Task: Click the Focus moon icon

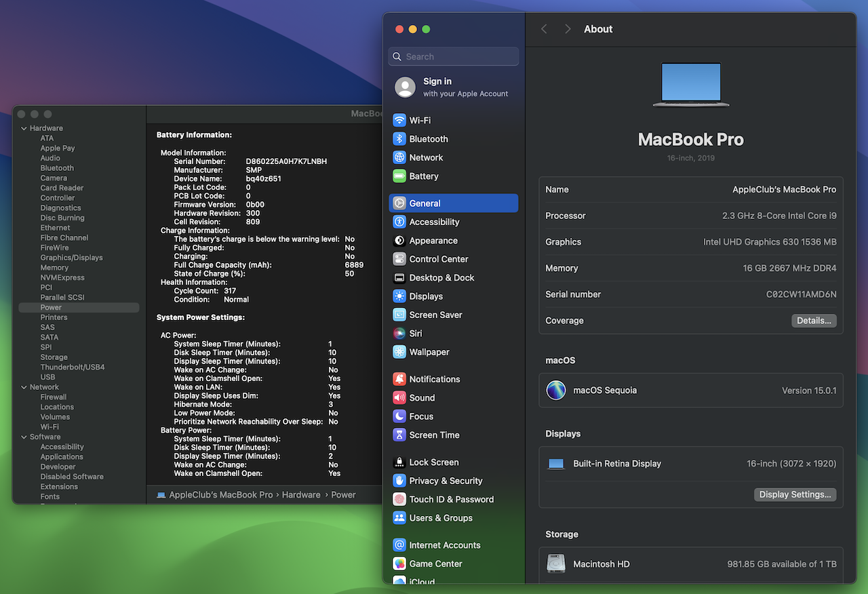Action: tap(399, 416)
